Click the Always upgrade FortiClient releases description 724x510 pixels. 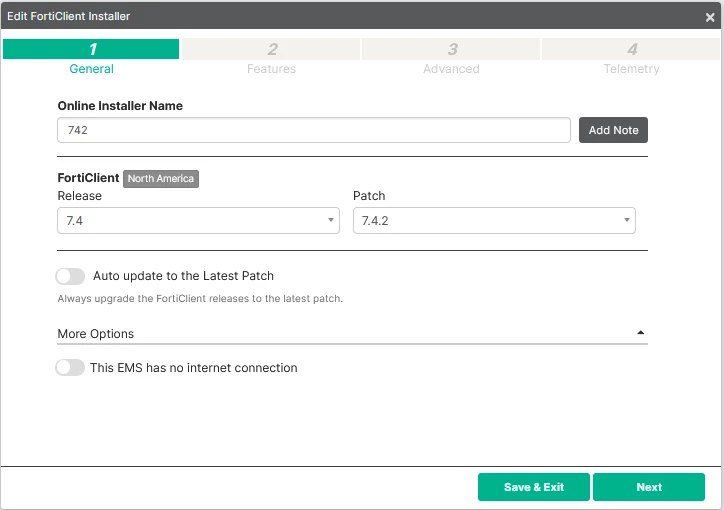pos(200,299)
